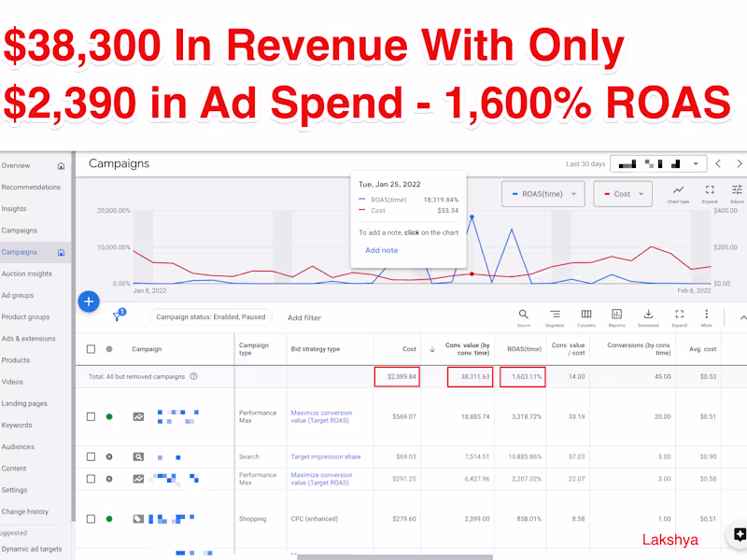Click home icon beside Overview

[61, 166]
